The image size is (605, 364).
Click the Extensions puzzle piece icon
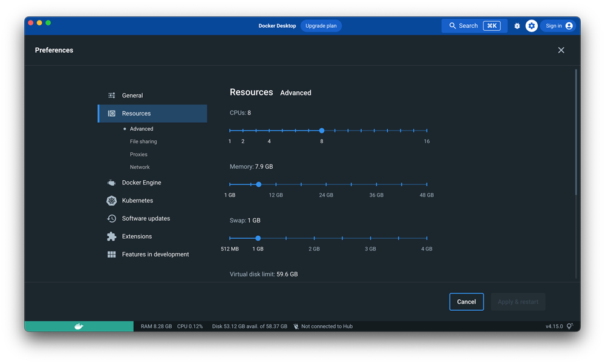(111, 236)
